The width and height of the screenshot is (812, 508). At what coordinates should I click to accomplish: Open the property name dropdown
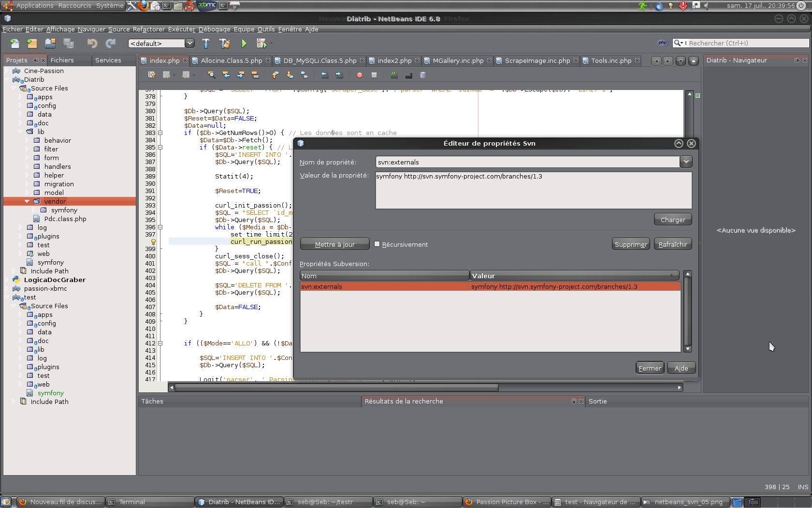pos(686,162)
